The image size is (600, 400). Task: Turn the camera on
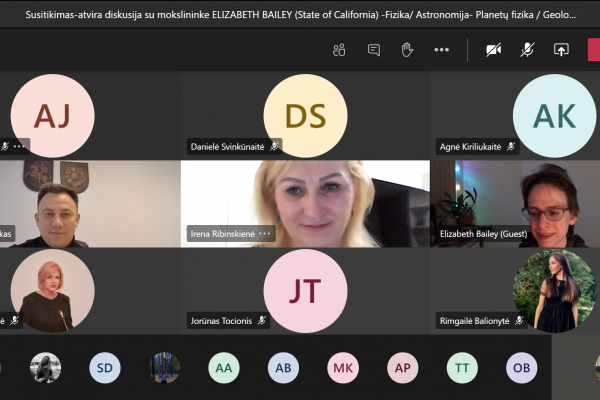tap(494, 50)
